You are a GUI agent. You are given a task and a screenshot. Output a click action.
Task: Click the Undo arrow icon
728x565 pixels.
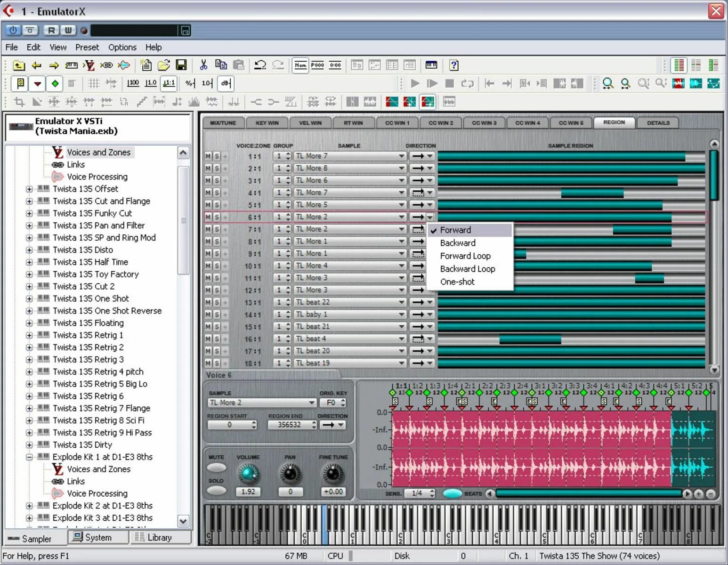(x=259, y=65)
